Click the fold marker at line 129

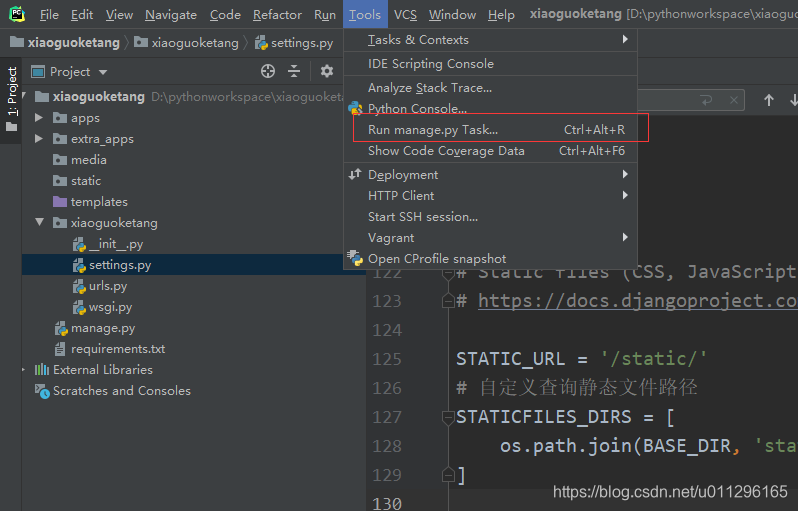pyautogui.click(x=448, y=475)
